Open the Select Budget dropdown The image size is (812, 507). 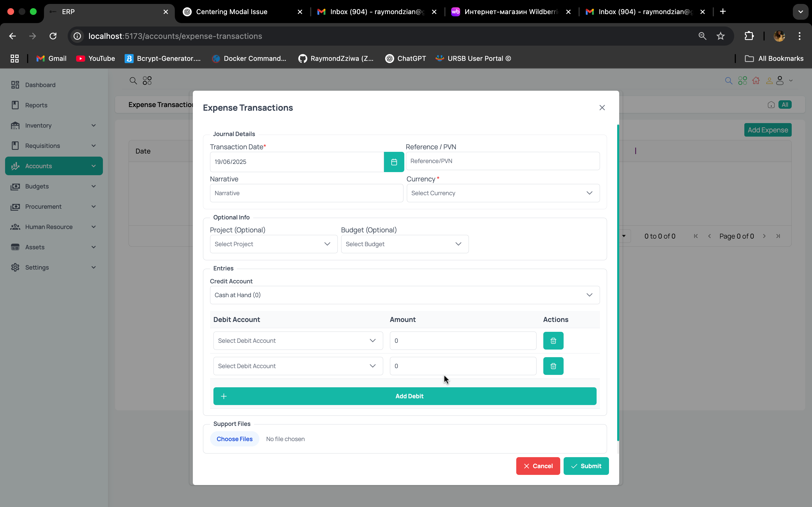404,244
